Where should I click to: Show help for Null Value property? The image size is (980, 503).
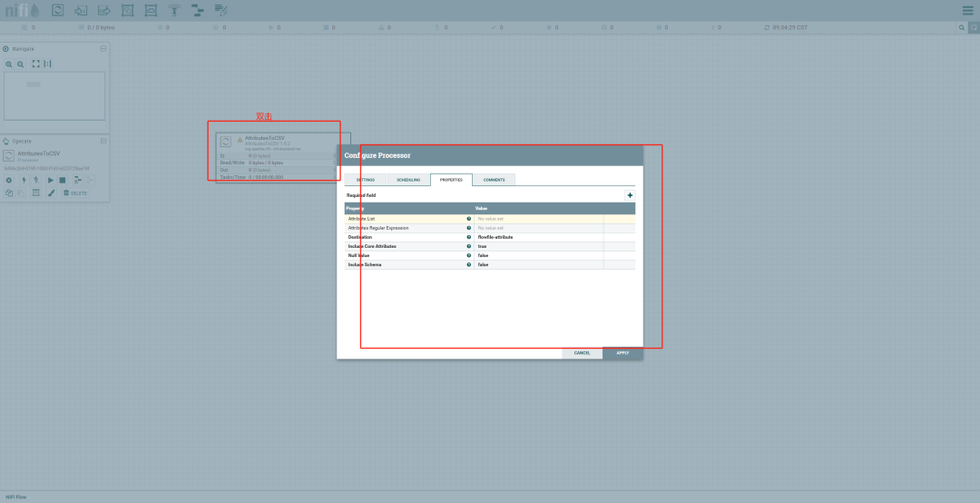pos(469,255)
